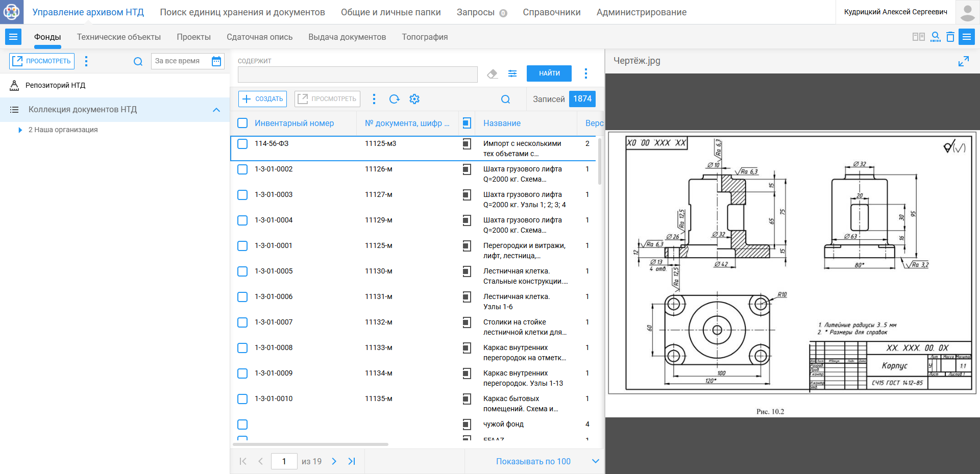
Task: Switch to the Технические объекты tab
Action: (119, 37)
